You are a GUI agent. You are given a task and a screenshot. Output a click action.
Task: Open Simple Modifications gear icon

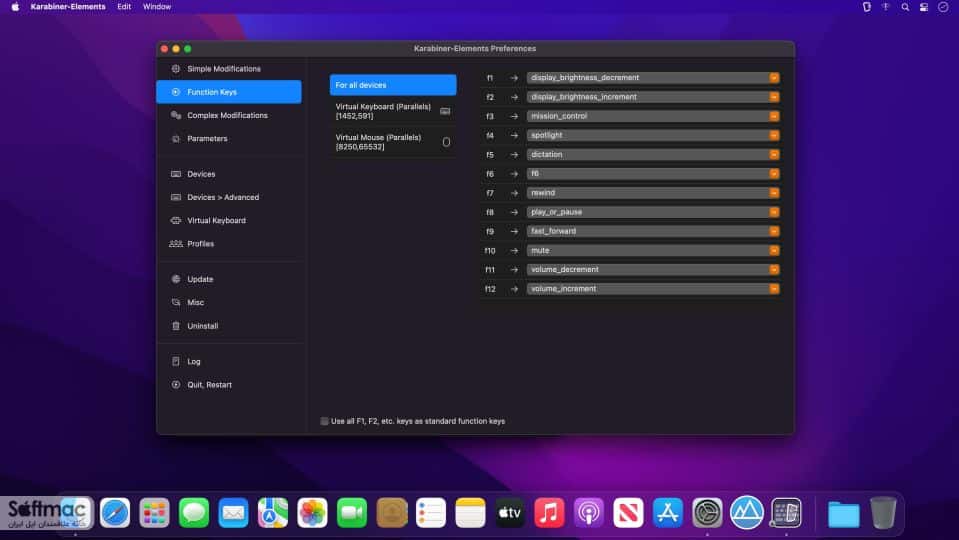point(176,68)
